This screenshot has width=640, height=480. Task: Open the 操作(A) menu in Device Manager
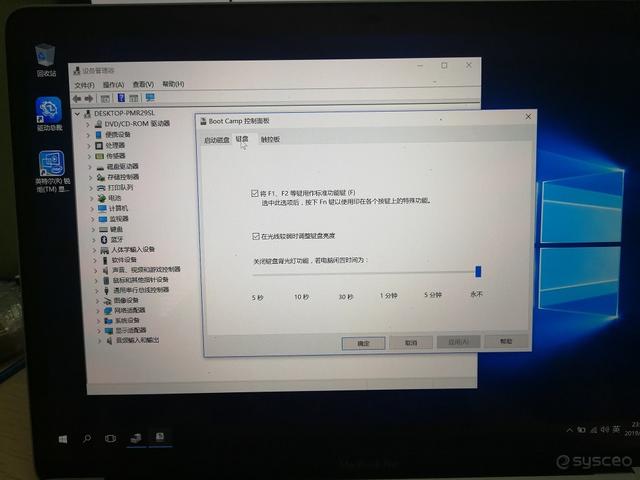[113, 84]
